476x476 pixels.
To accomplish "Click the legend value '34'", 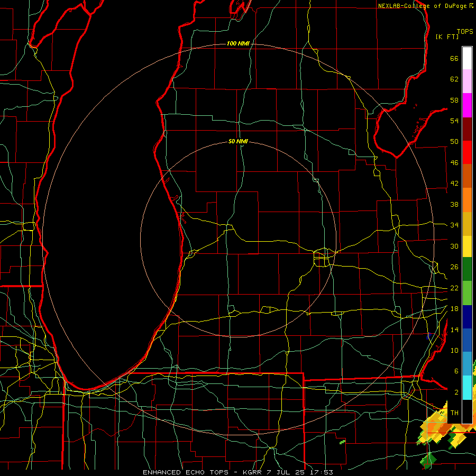I will pos(454,225).
